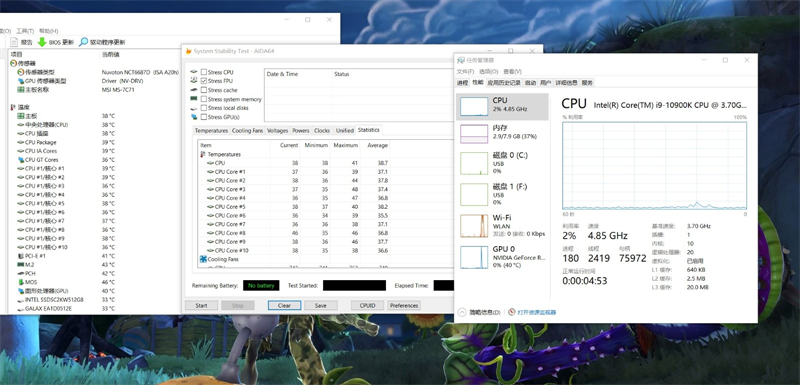
Task: Enable the Stress cache checkbox
Action: point(204,90)
